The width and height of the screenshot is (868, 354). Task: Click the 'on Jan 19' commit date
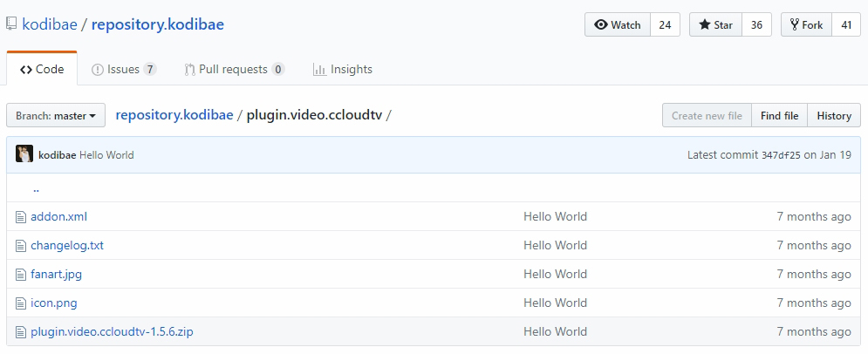click(828, 155)
